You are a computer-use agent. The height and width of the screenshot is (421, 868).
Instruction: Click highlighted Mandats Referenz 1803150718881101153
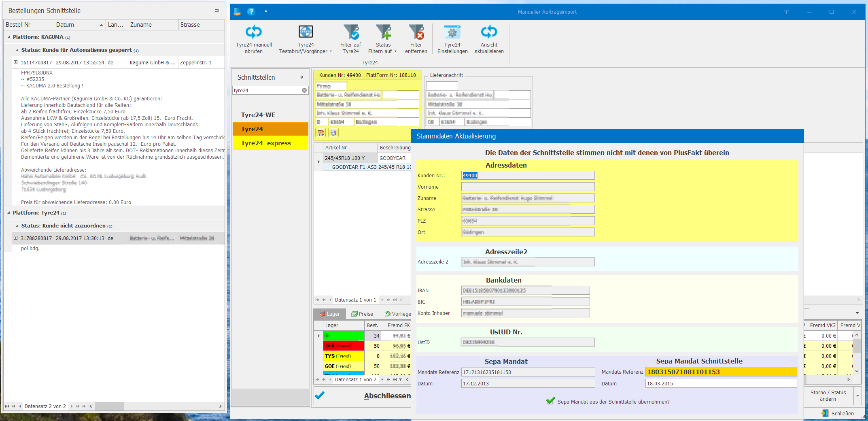(721, 372)
